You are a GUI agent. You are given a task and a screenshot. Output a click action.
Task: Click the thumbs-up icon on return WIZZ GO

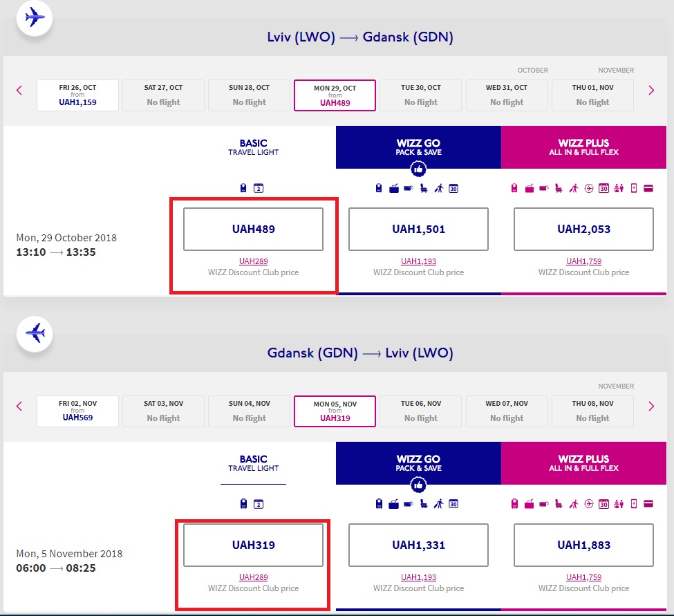(x=418, y=485)
